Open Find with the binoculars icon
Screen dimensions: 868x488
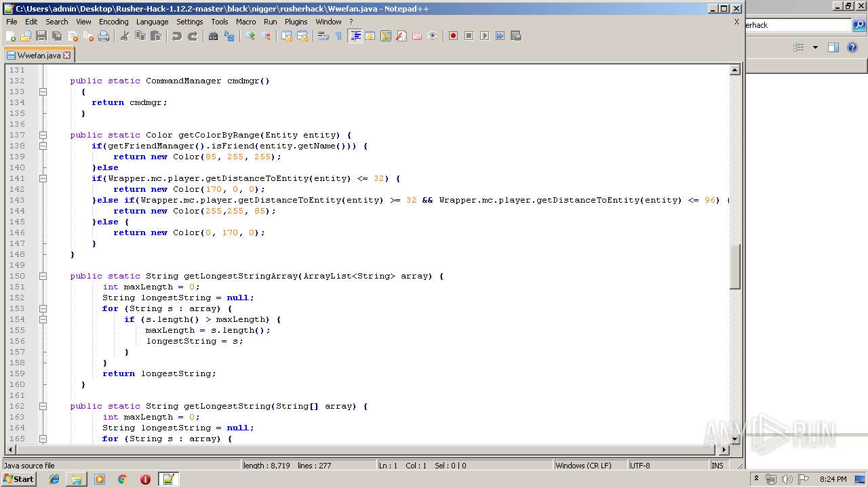(x=213, y=36)
